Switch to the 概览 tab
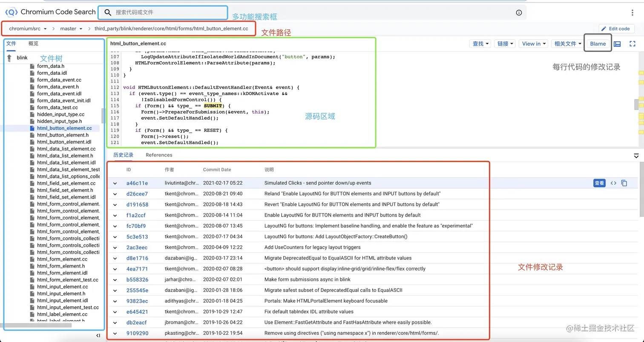Screen dimensions: 644x342 [33, 43]
